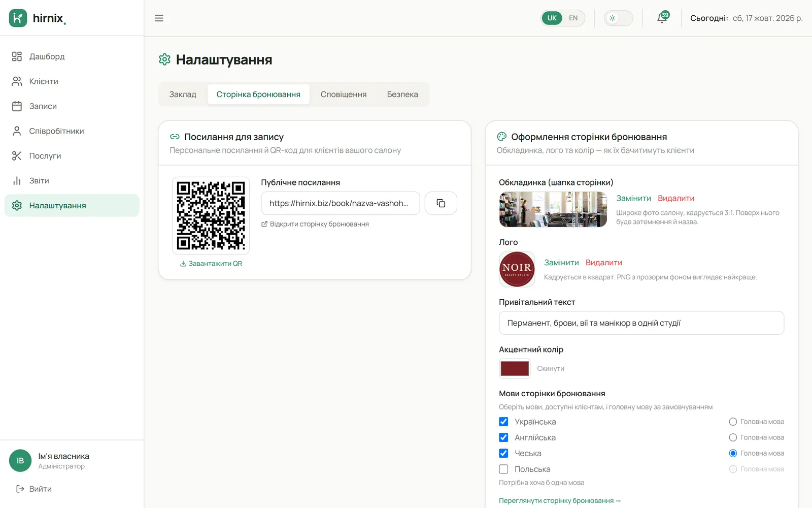The image size is (812, 508).
Task: Click Завантажити QR download link
Action: click(211, 264)
